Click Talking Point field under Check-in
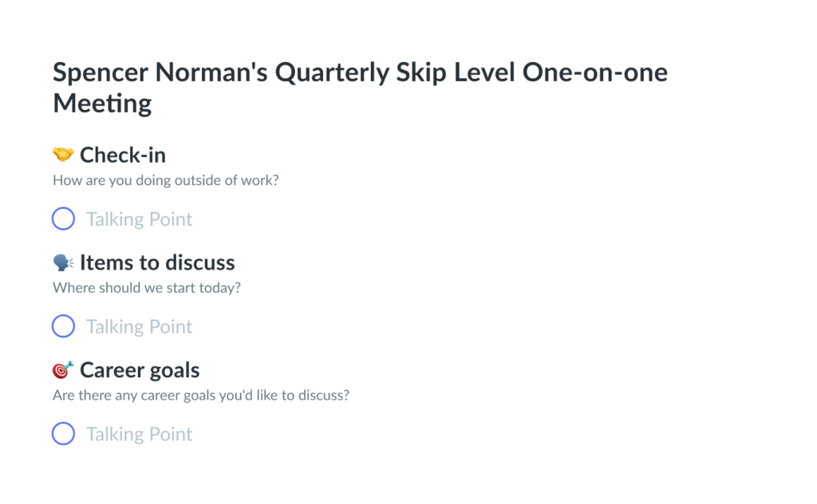The image size is (817, 504). pos(139,219)
